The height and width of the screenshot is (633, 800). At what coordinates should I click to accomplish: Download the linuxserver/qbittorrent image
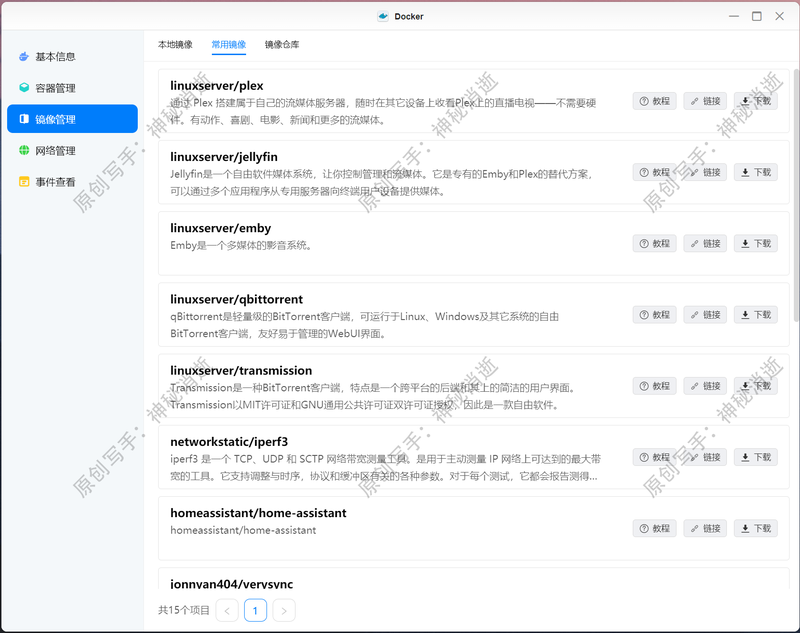tap(756, 315)
